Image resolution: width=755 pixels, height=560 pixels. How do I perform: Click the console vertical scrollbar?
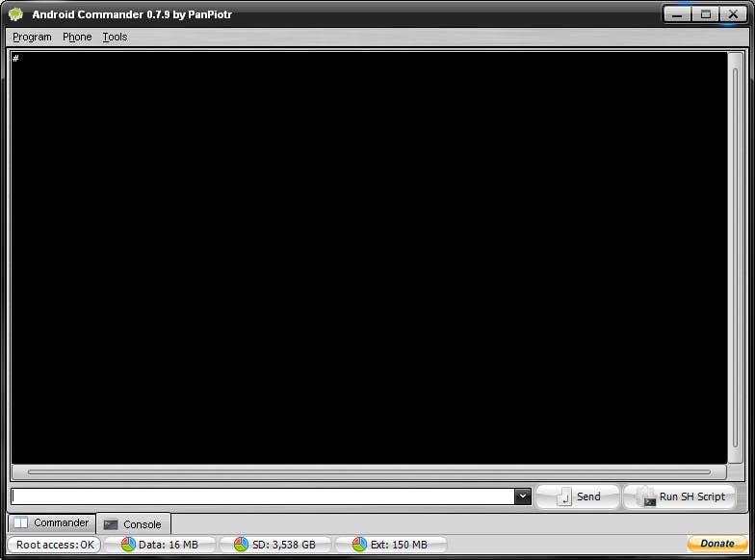pyautogui.click(x=736, y=258)
